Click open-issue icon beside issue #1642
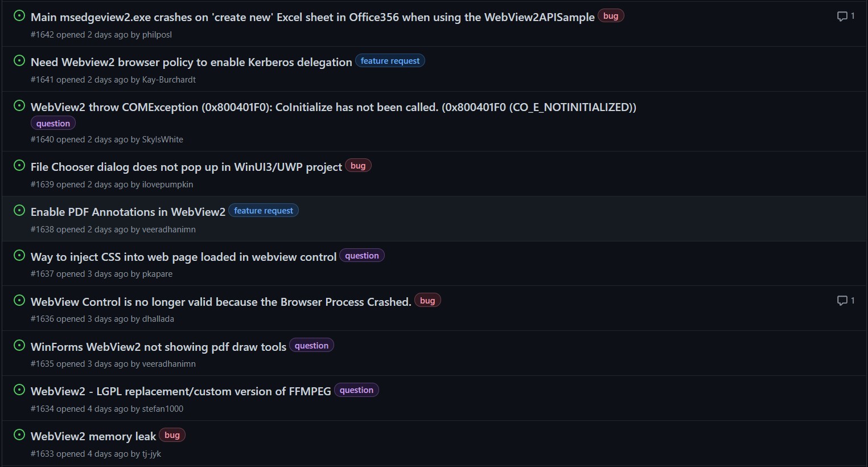Viewport: 868px width, 467px height. coord(19,16)
